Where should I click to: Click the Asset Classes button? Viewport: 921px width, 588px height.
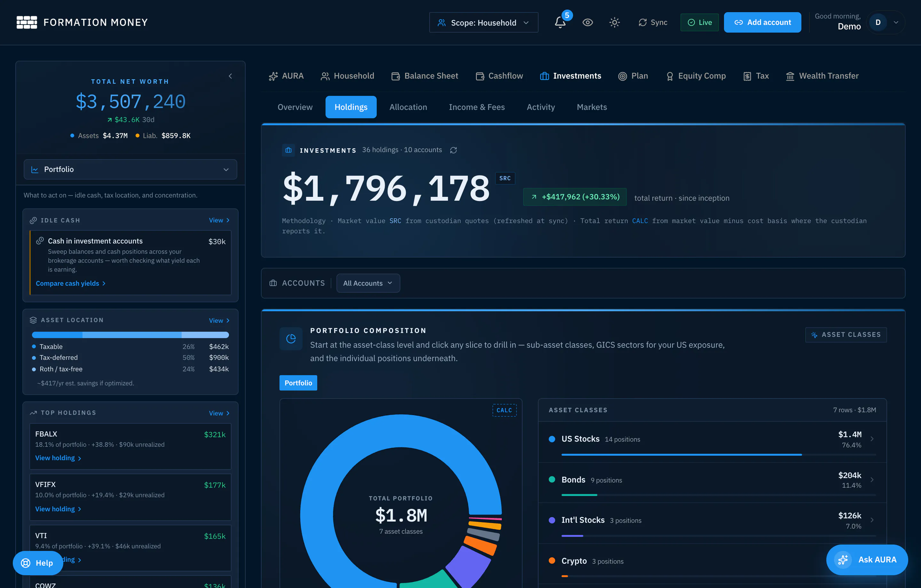(846, 335)
